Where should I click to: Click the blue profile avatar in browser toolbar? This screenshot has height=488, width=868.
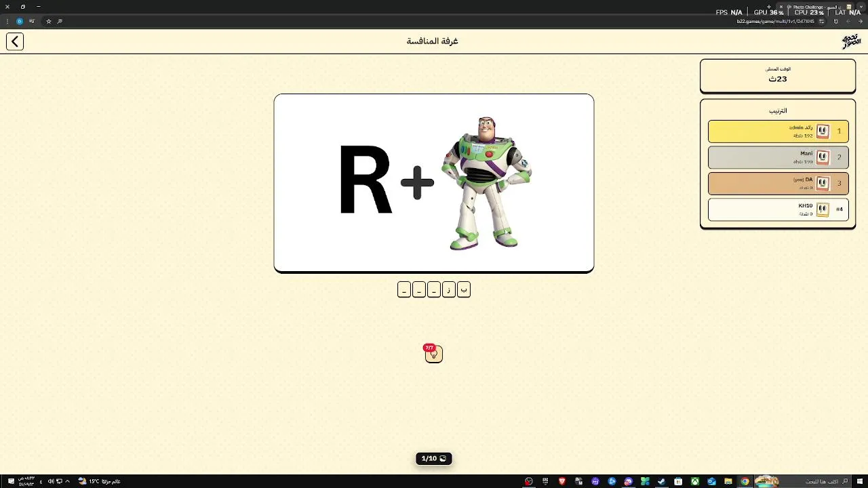[x=19, y=21]
